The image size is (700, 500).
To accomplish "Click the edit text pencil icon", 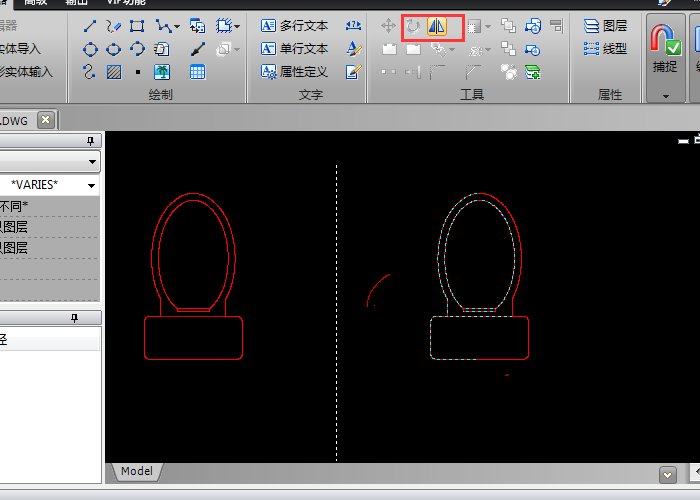I will tap(354, 71).
